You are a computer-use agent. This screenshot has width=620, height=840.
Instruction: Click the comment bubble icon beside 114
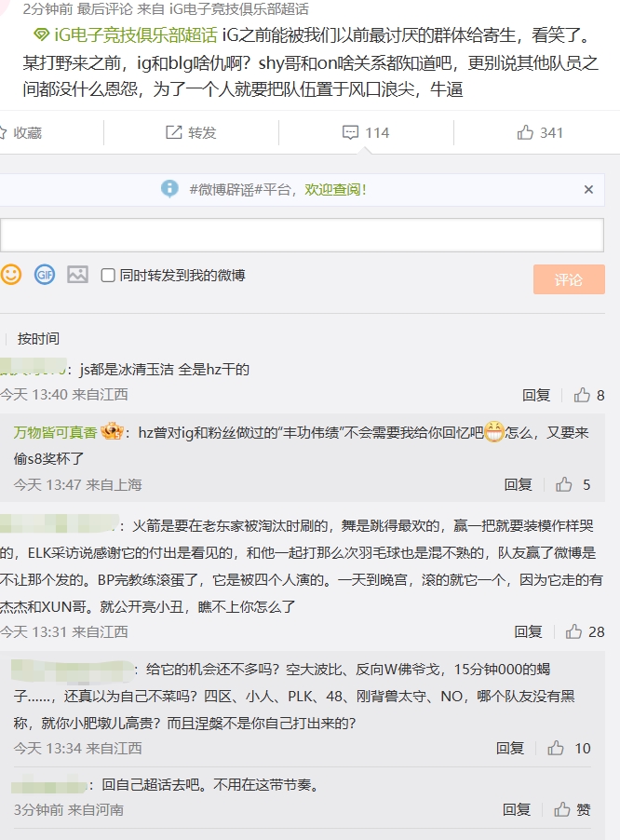coord(350,132)
